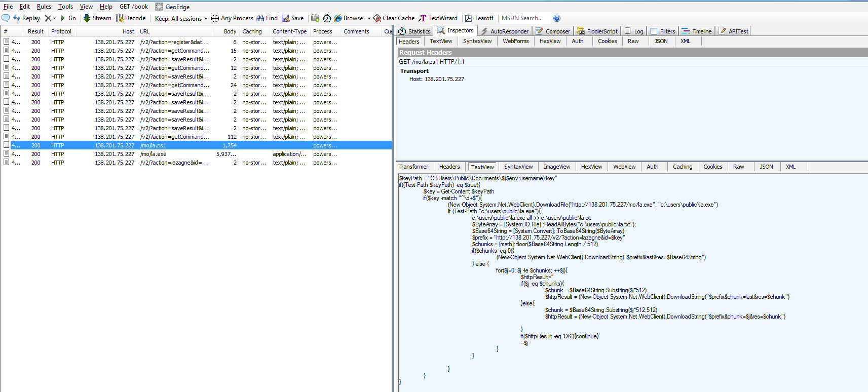Click the Host: 138.201.75.227 header
The image size is (868, 392).
click(437, 79)
